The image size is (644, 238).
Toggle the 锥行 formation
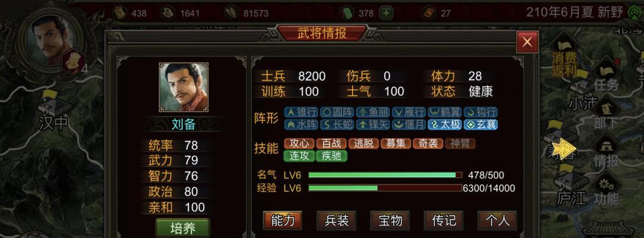click(x=301, y=112)
